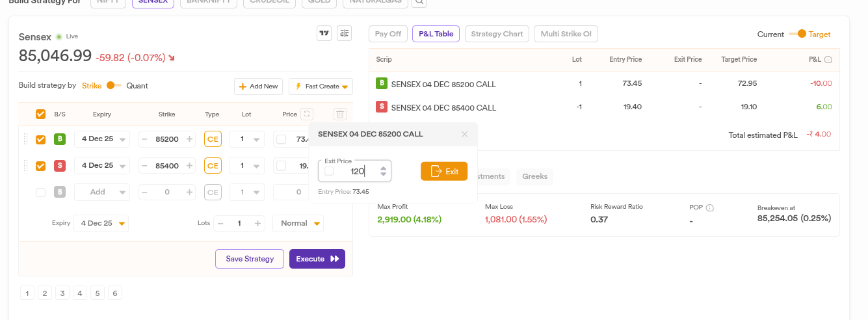868x320 pixels.
Task: Toggle the Strike/Quant build switch
Action: click(x=114, y=86)
